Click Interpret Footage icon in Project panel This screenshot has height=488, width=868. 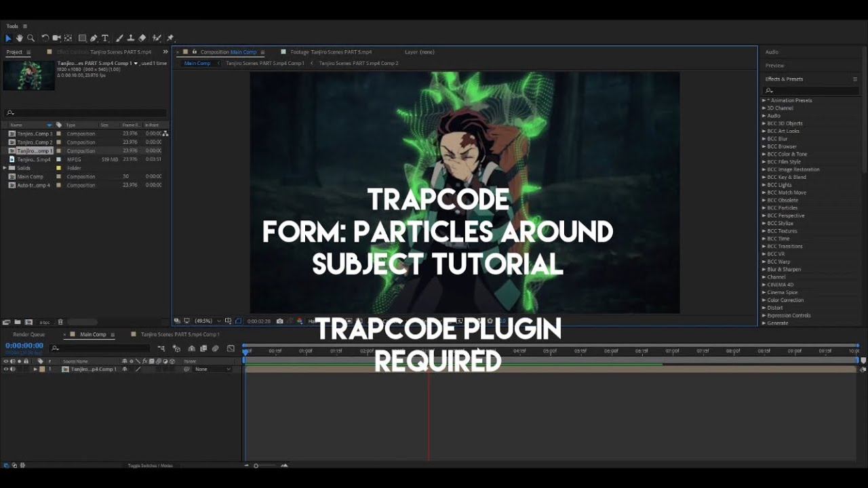6,322
